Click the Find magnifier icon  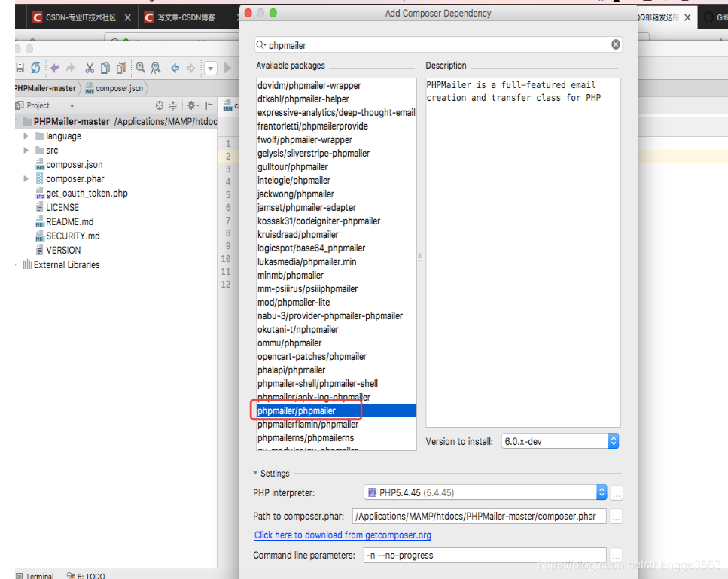pyautogui.click(x=140, y=69)
